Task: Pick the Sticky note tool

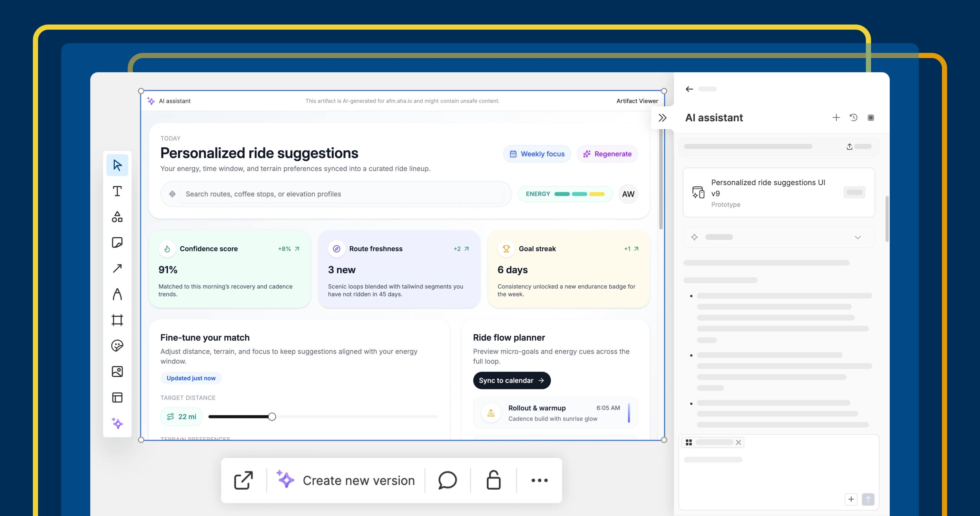Action: pyautogui.click(x=117, y=243)
